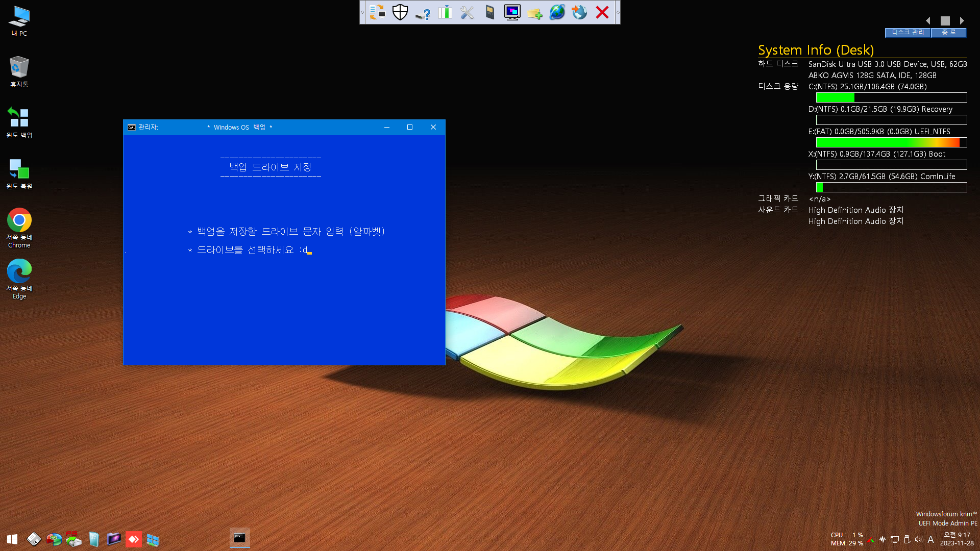Open the Chrome desktop shortcut
This screenshot has height=551, width=980.
[19, 228]
